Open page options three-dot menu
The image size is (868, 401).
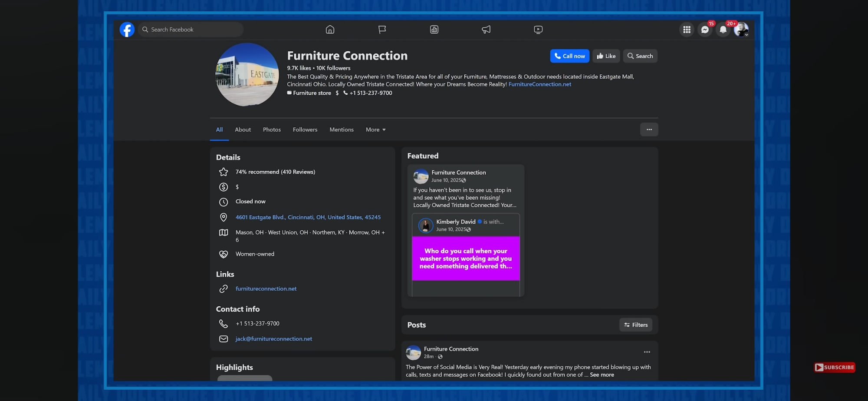(x=649, y=129)
